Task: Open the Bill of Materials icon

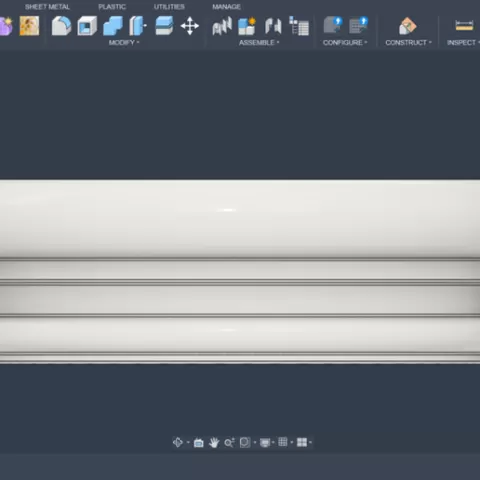Action: tap(299, 26)
